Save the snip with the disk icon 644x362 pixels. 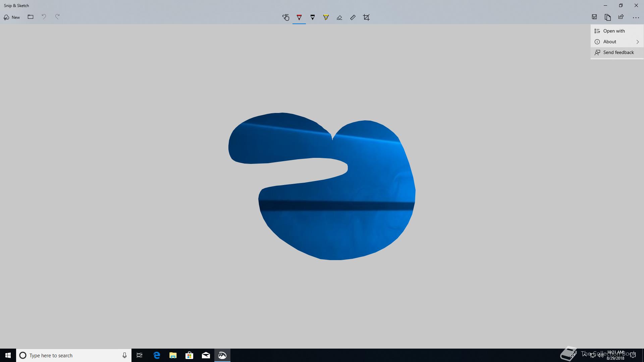[594, 17]
